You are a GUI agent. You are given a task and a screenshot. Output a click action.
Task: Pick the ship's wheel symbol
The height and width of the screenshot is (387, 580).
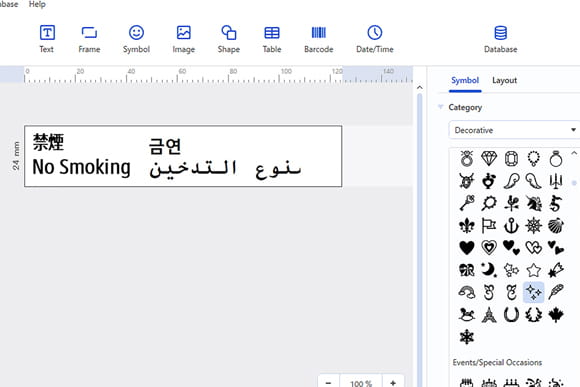coord(533,225)
